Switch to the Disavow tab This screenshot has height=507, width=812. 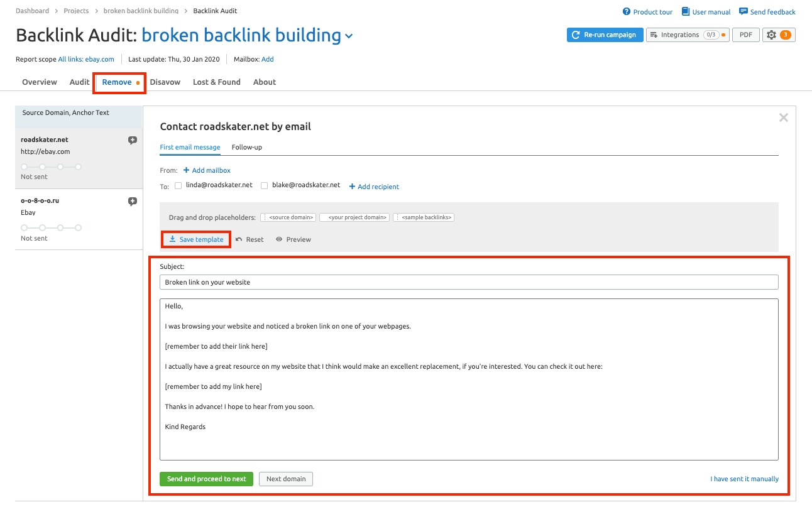pos(165,82)
